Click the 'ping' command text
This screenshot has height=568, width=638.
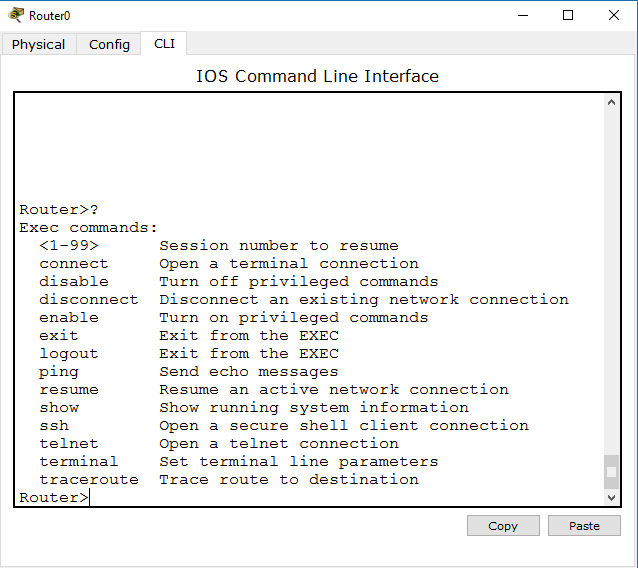click(59, 372)
